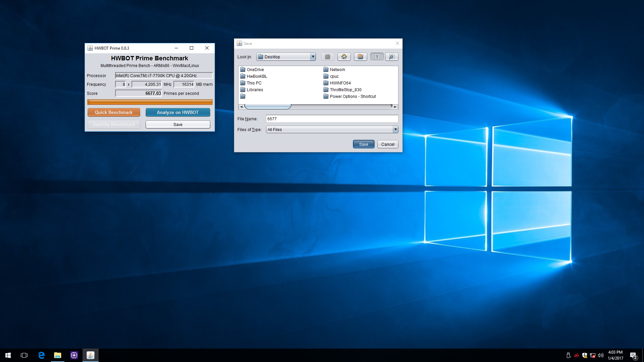The width and height of the screenshot is (644, 362).
Task: Open volume control in system tray
Action: 601,355
